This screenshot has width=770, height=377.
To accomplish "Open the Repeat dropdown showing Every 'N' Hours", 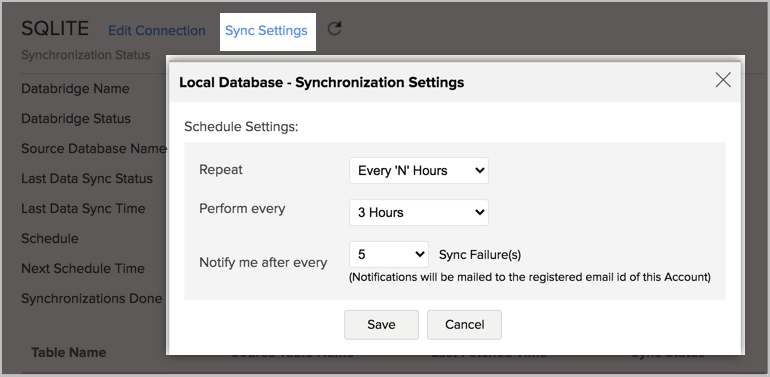I will (x=419, y=170).
